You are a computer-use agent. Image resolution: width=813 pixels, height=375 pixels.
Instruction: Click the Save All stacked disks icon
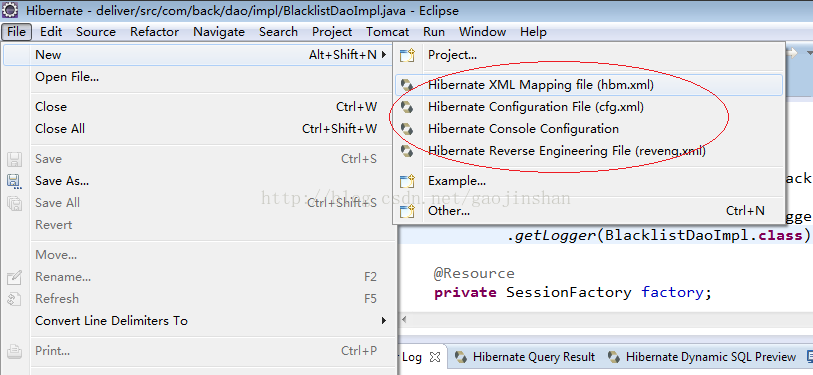click(14, 203)
